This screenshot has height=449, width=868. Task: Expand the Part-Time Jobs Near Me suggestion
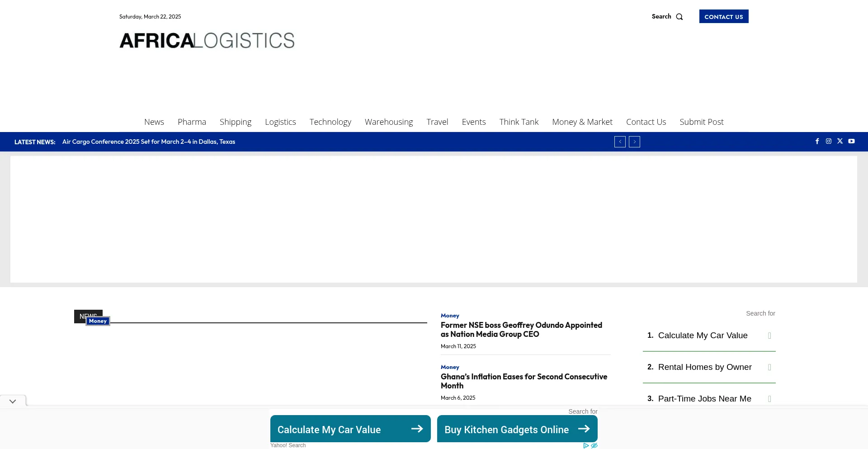pos(769,399)
